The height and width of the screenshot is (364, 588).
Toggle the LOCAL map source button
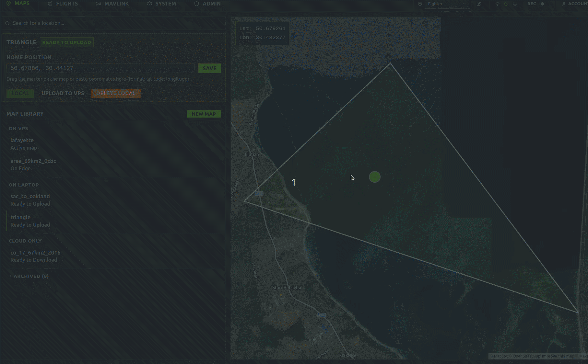click(20, 93)
